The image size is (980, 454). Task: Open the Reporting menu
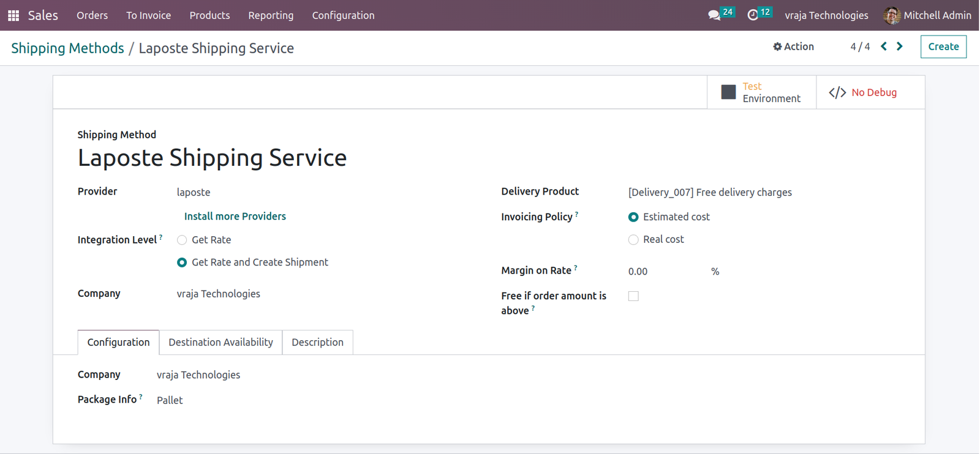coord(271,15)
